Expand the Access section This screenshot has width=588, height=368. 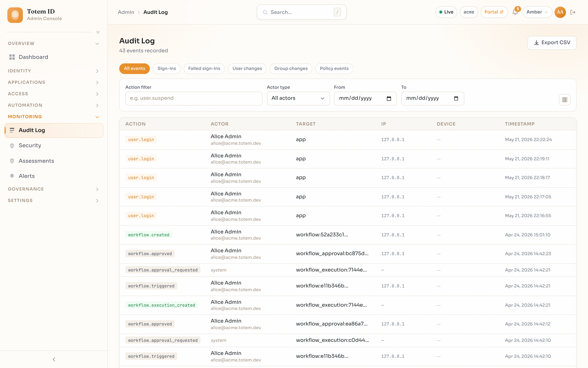click(x=54, y=94)
